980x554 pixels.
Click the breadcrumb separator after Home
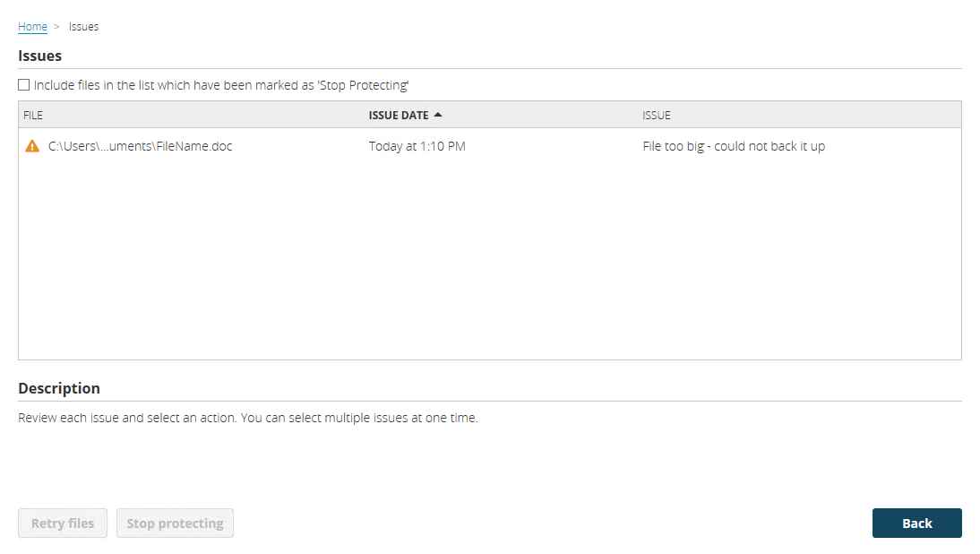(56, 26)
